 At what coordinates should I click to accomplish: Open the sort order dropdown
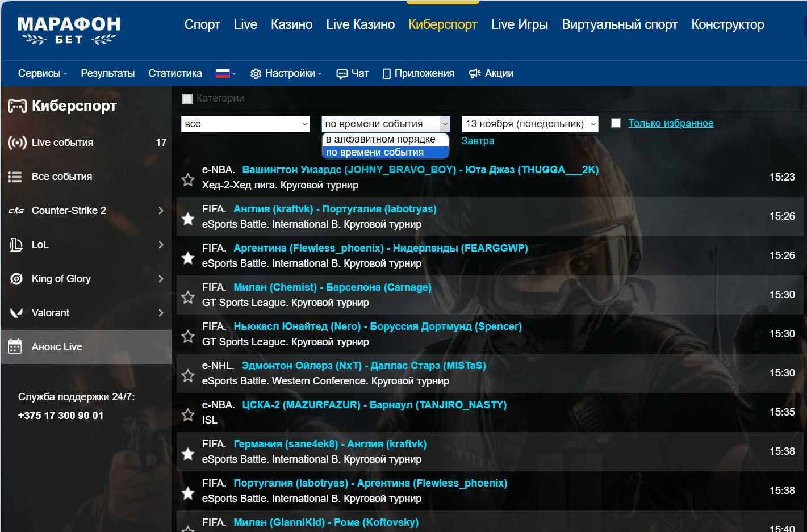(x=386, y=124)
